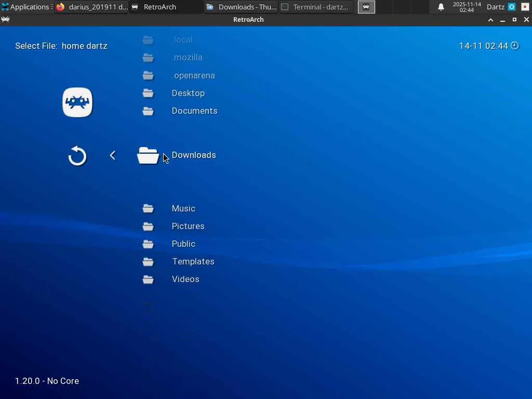This screenshot has width=532, height=399.
Task: Click the folder icon beside Documents
Action: [148, 111]
